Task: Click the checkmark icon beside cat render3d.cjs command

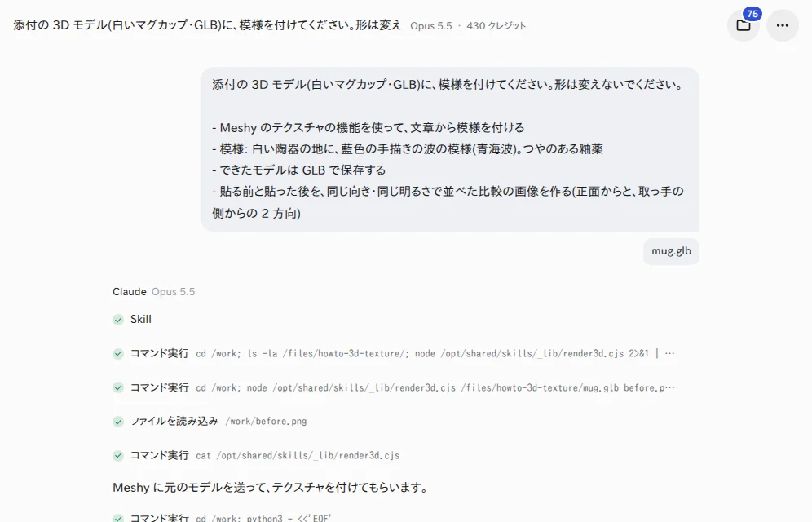Action: 118,456
